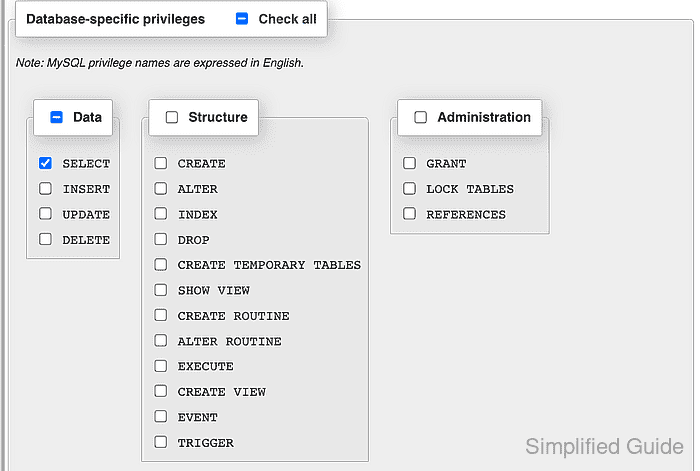Check the Administration group checkbox
Viewport: 700px width, 471px height.
[421, 117]
